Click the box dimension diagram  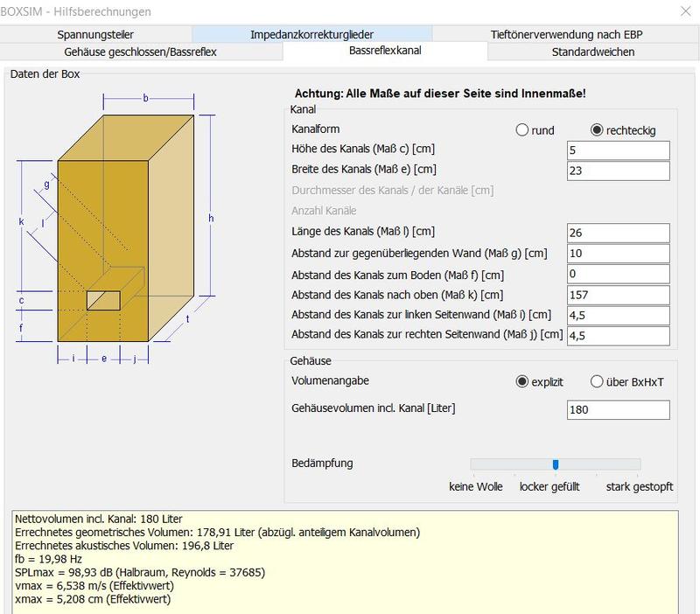click(116, 228)
